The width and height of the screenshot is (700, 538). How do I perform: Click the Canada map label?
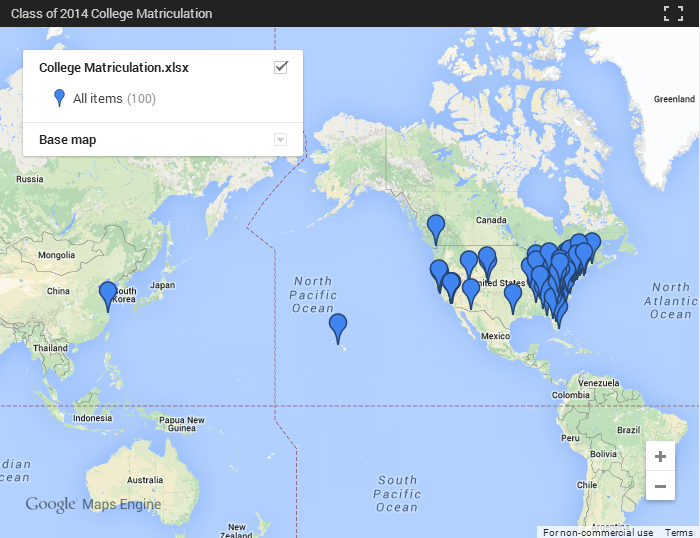pos(491,220)
